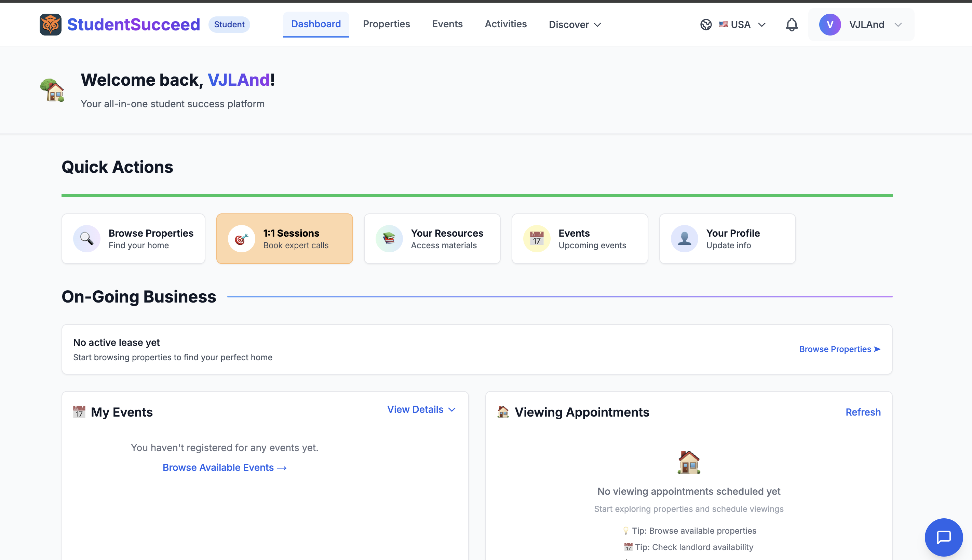Click the Browse Available Events link
The height and width of the screenshot is (560, 972).
(x=225, y=467)
